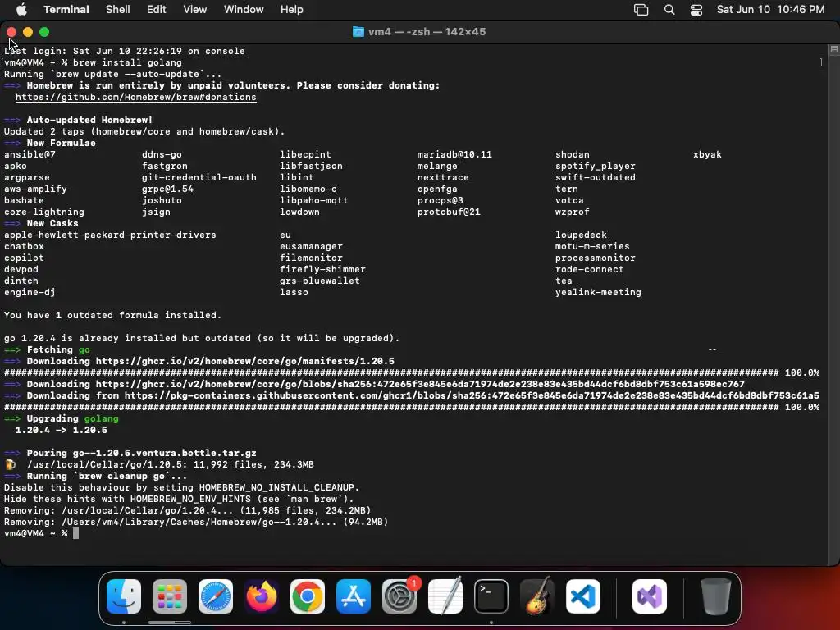Launch Firefox from the Dock

coord(262,596)
